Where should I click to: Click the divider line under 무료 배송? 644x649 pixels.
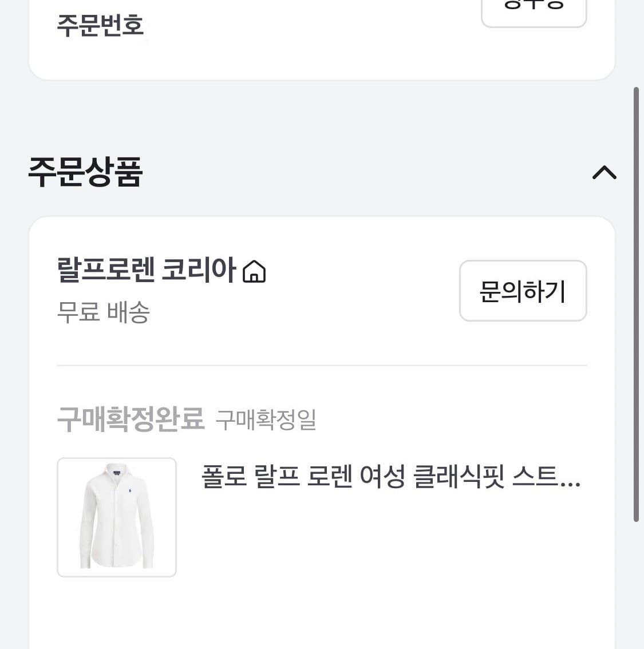coord(322,365)
